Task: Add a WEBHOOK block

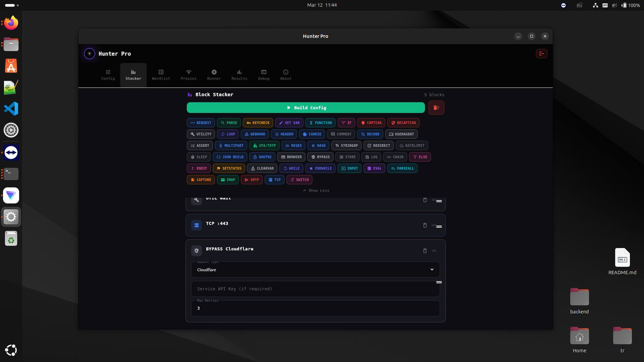Action: coord(255,134)
